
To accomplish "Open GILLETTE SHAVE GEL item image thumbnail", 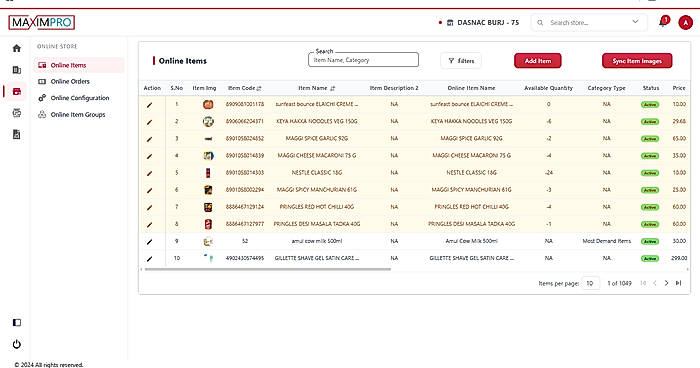I will (x=208, y=258).
